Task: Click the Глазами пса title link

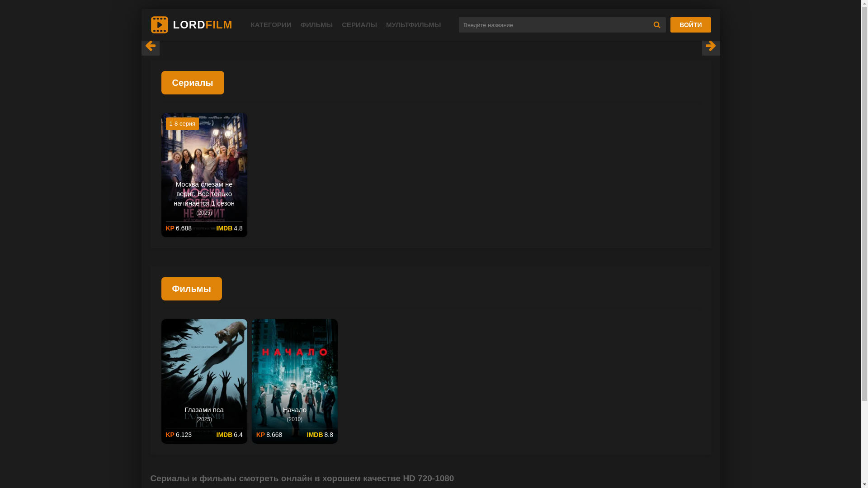Action: (x=204, y=410)
